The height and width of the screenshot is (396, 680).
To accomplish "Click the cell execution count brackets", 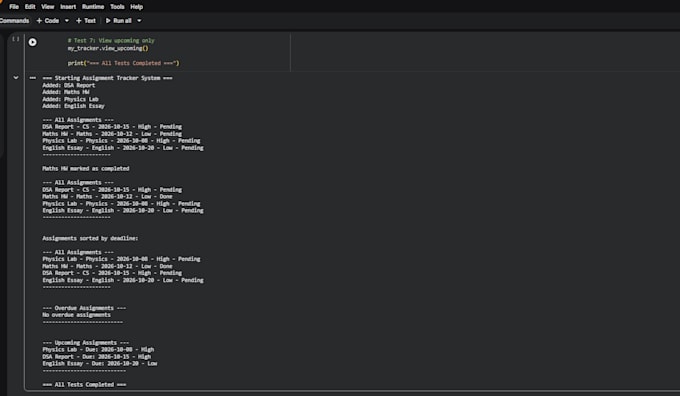I will [16, 39].
